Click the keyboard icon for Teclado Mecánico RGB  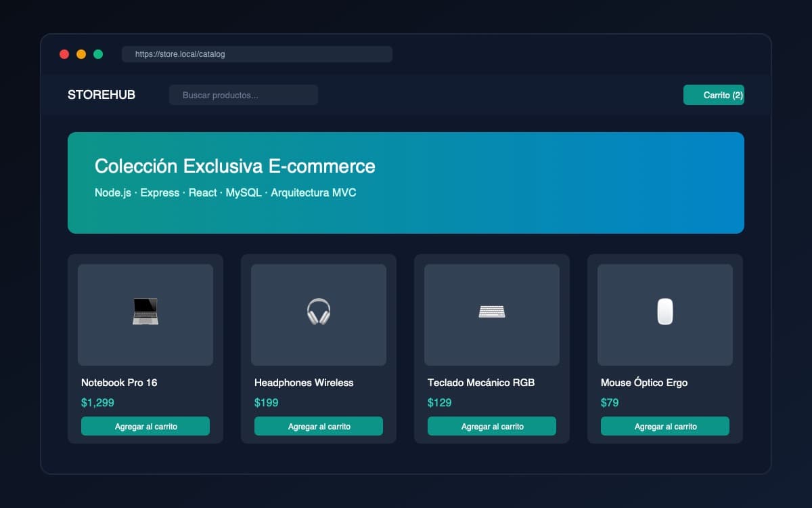[x=492, y=312]
